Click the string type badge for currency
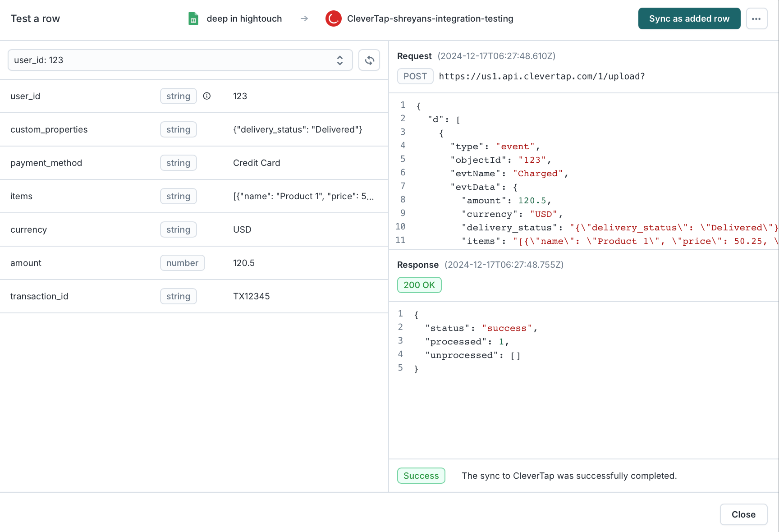Image resolution: width=779 pixels, height=532 pixels. point(179,229)
